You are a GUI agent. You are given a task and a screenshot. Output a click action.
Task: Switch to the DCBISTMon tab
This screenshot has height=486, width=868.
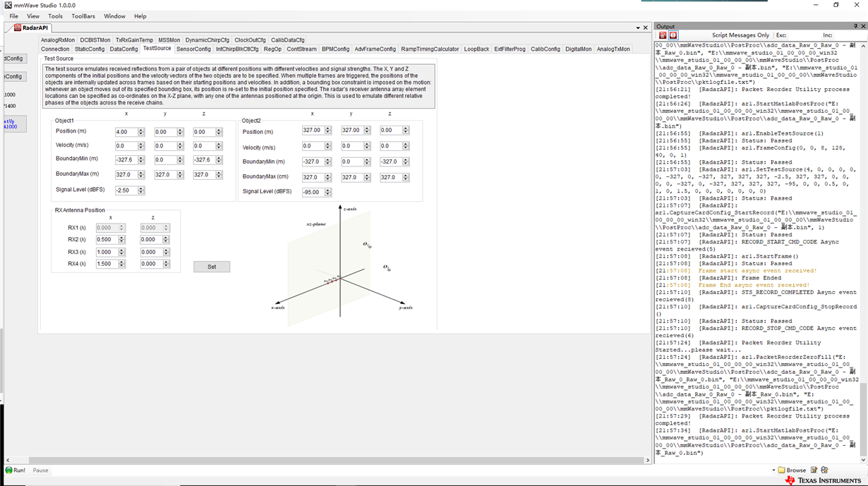pyautogui.click(x=95, y=40)
